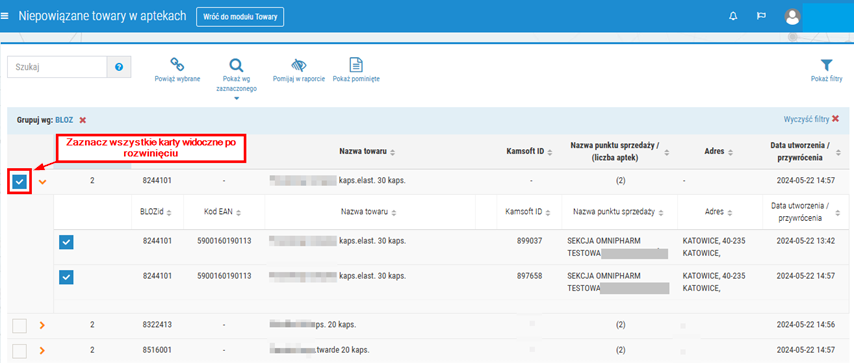Click the flag icon in header
This screenshot has width=854, height=363.
[x=761, y=16]
